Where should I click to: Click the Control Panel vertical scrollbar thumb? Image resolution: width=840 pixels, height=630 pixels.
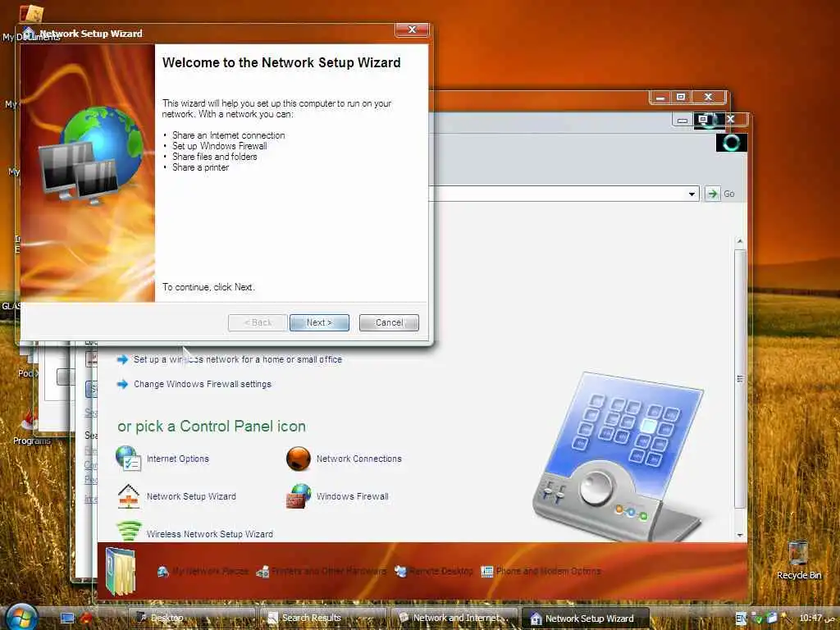740,378
